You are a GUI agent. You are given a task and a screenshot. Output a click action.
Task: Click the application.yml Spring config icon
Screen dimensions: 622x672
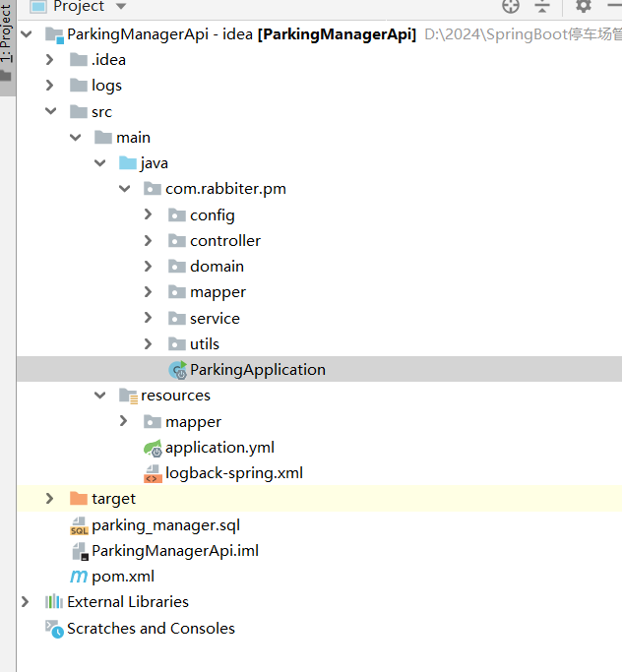(153, 448)
